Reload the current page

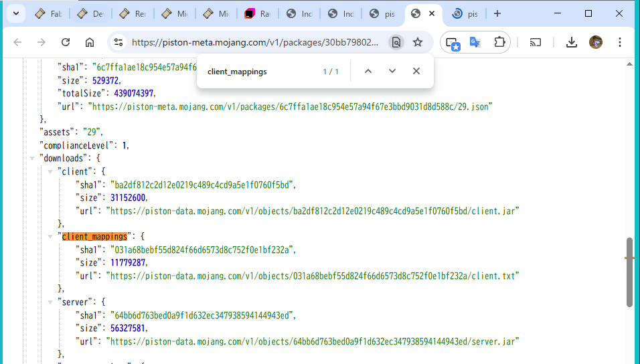point(66,42)
